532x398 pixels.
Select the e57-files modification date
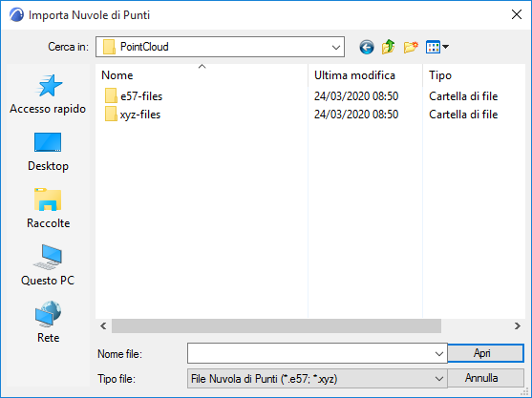pos(356,96)
